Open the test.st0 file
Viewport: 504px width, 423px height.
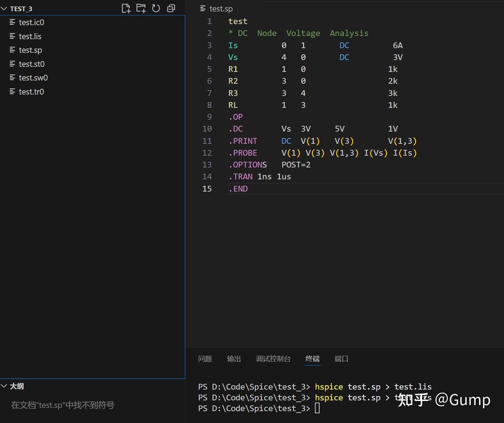32,64
